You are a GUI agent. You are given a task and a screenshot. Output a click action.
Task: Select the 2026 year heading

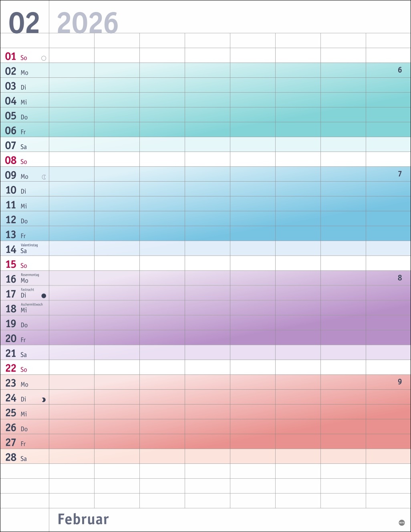(x=87, y=23)
